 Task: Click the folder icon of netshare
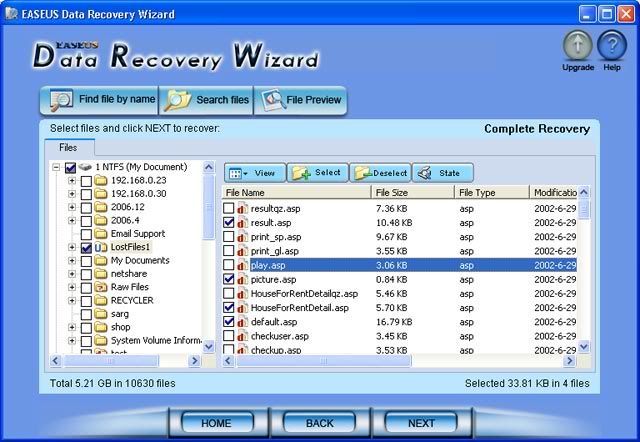[100, 274]
